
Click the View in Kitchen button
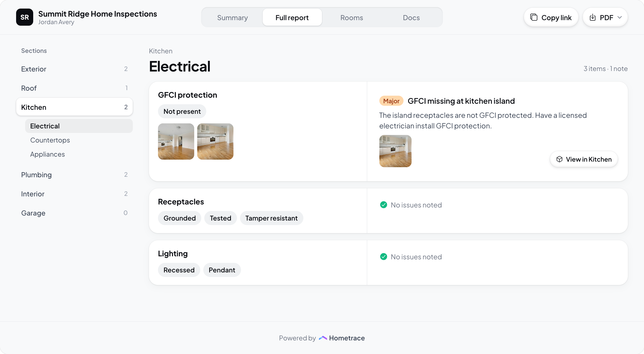tap(584, 159)
